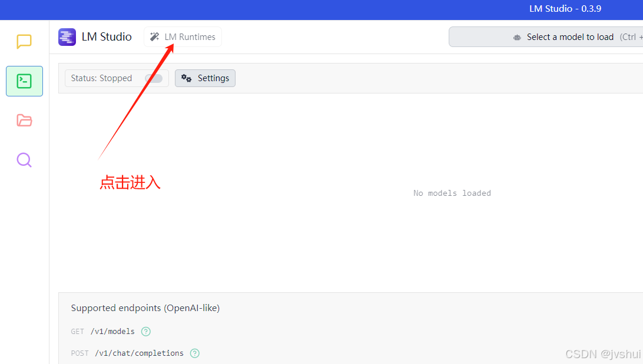Click the POST /v1/chat/completions endpoint text
The width and height of the screenshot is (643, 364).
pyautogui.click(x=127, y=353)
